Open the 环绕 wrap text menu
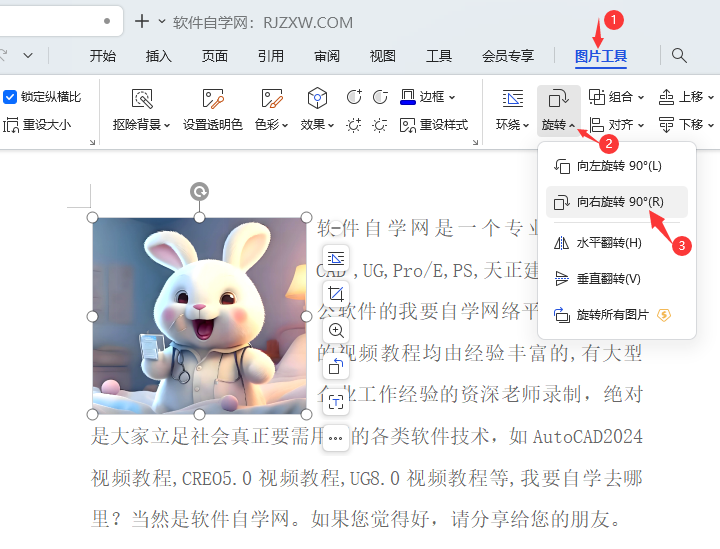The height and width of the screenshot is (549, 720). coord(512,111)
